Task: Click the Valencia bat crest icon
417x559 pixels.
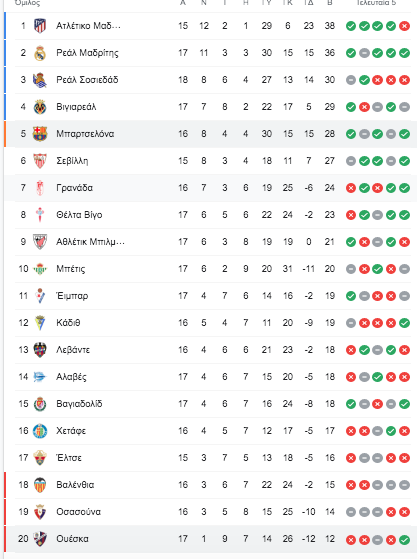Action: 40,485
